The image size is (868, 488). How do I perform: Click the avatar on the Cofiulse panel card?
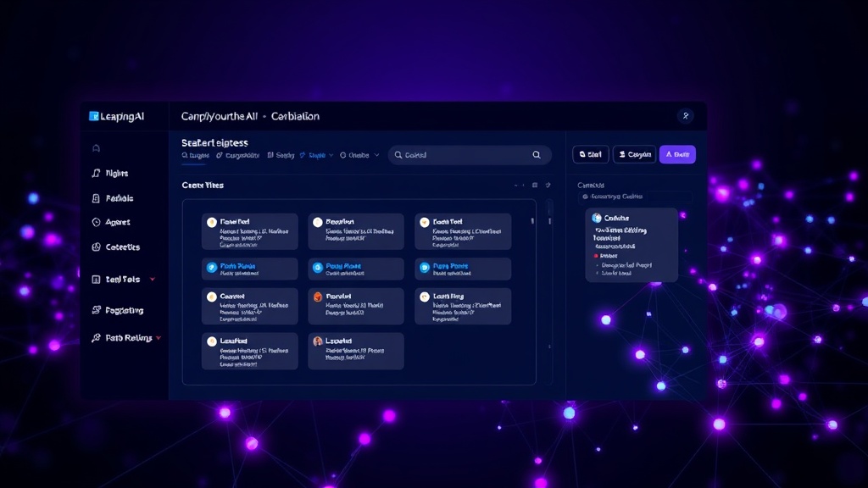coord(597,218)
